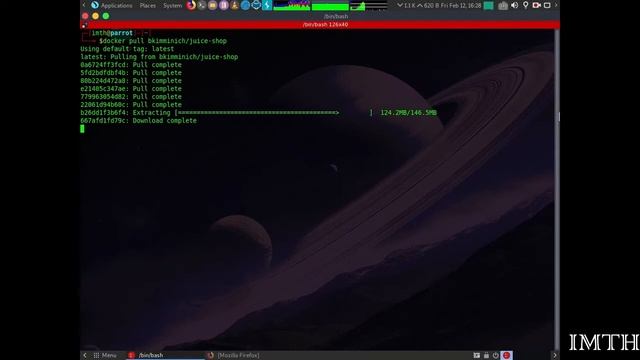Click the network load graph monitor
This screenshot has height=360, width=640.
[369, 6]
